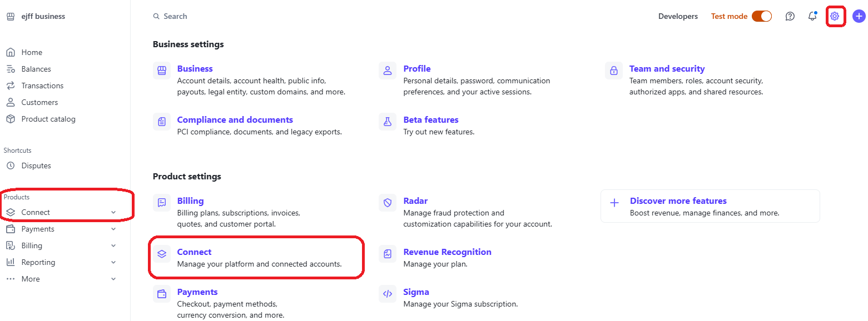Open the help question mark icon

pos(790,16)
